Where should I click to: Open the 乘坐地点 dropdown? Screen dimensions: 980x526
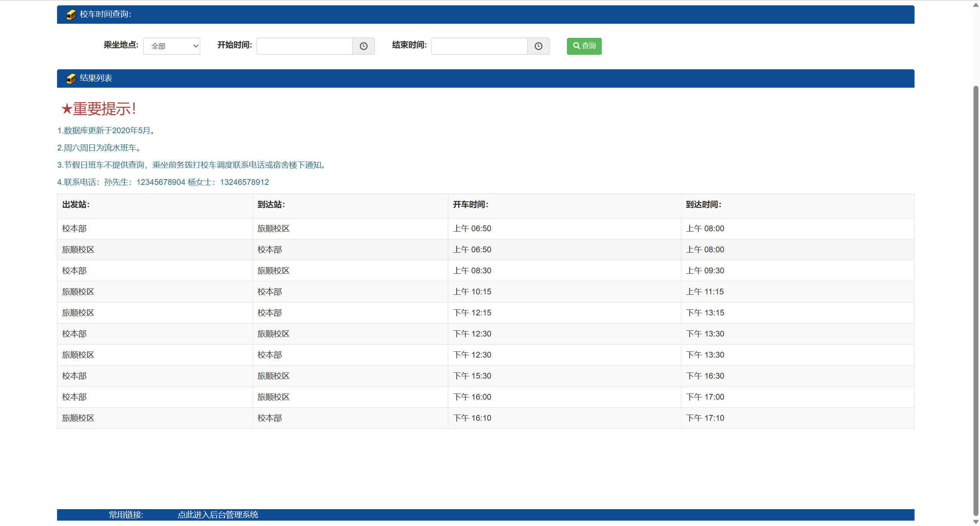tap(171, 46)
